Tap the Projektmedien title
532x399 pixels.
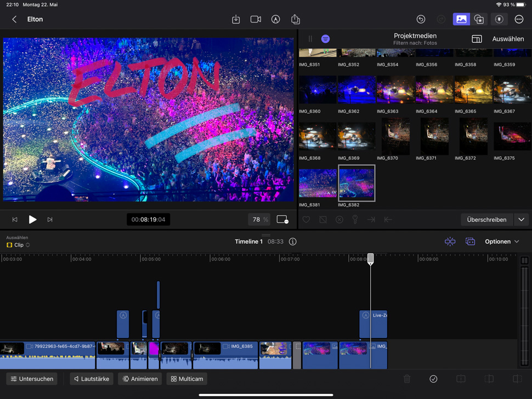click(415, 36)
